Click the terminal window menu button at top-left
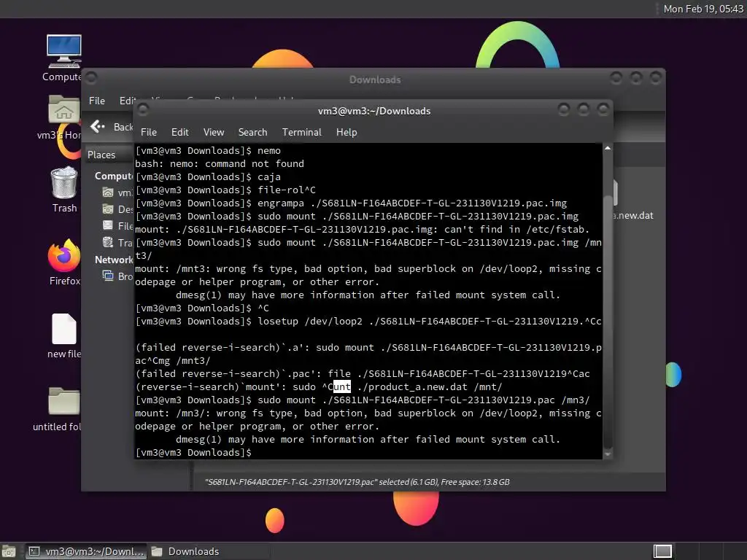 142,110
